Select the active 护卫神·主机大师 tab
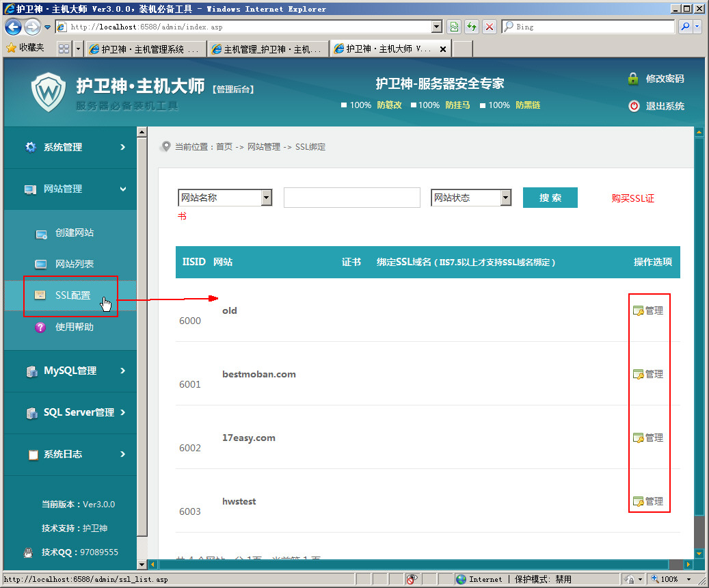Image resolution: width=709 pixels, height=588 pixels. coord(384,49)
